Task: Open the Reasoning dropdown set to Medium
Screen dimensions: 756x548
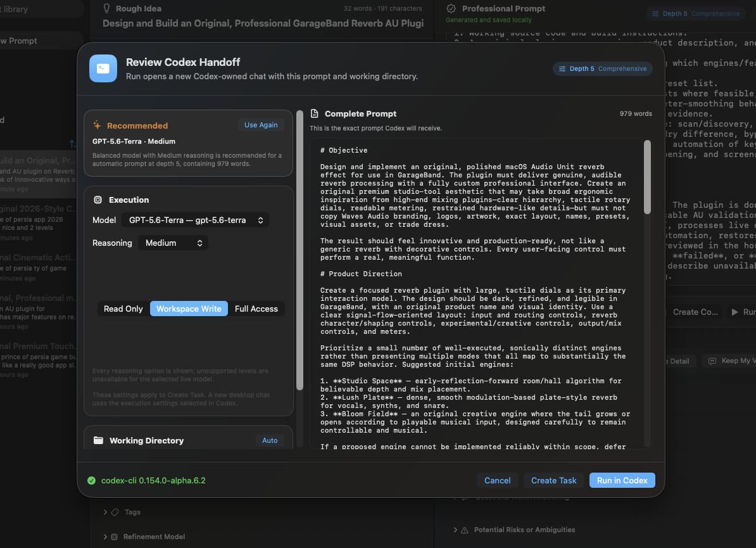Action: (173, 243)
